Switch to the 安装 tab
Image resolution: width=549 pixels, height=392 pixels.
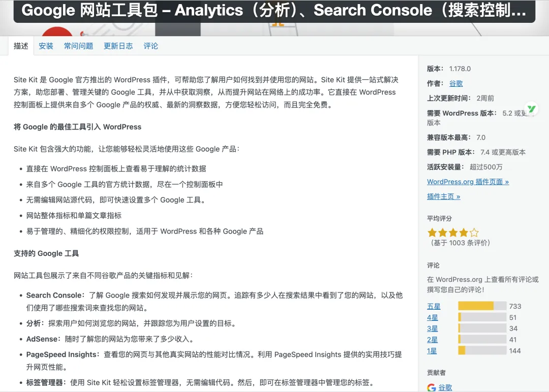tap(46, 46)
